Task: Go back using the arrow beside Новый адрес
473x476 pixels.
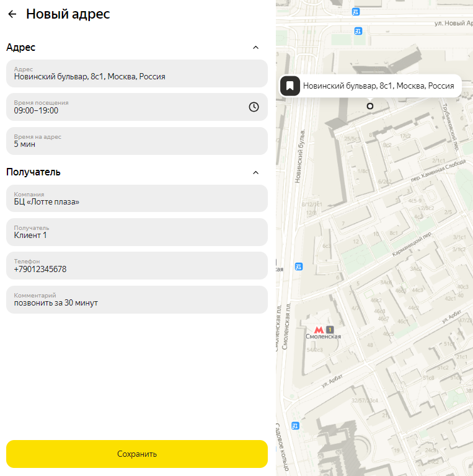Action: tap(12, 14)
